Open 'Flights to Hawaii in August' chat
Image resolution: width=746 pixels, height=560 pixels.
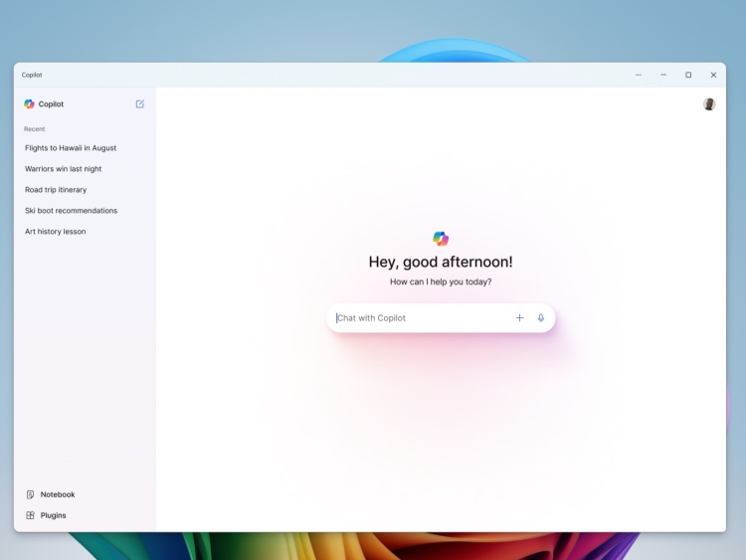point(71,148)
